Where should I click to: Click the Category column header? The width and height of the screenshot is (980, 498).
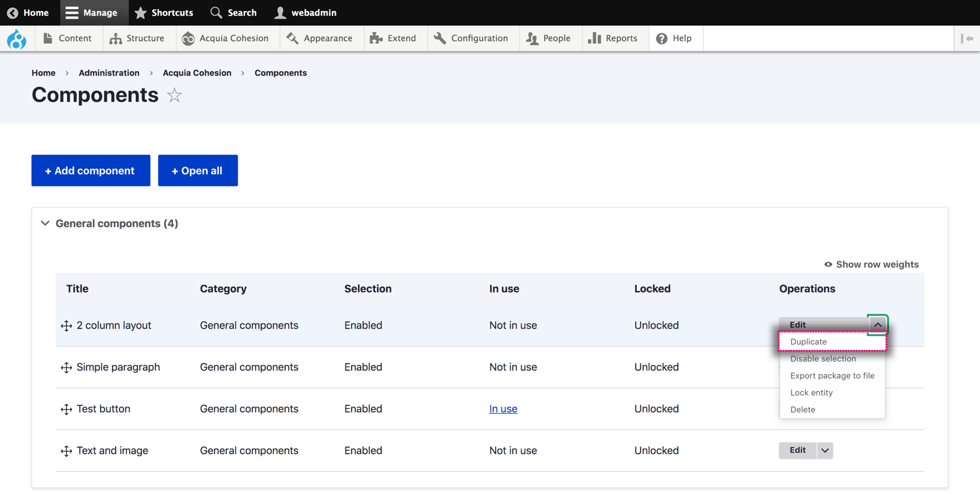tap(223, 288)
